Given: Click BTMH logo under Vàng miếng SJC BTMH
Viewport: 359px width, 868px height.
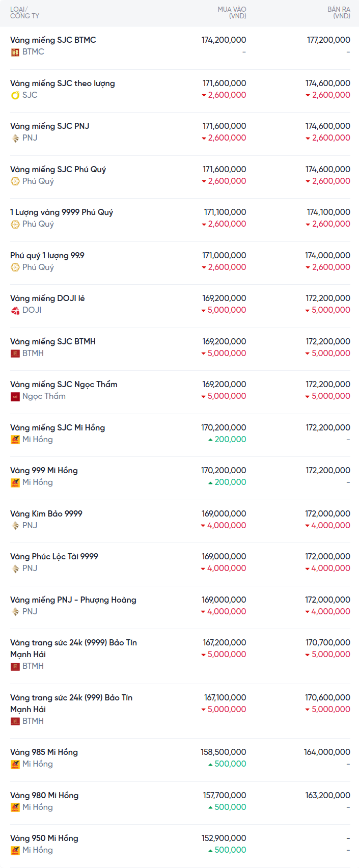Looking at the screenshot, I should pos(15,354).
